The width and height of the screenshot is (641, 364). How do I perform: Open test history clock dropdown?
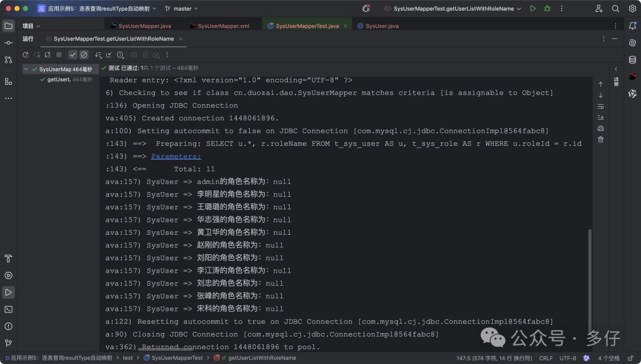120,55
